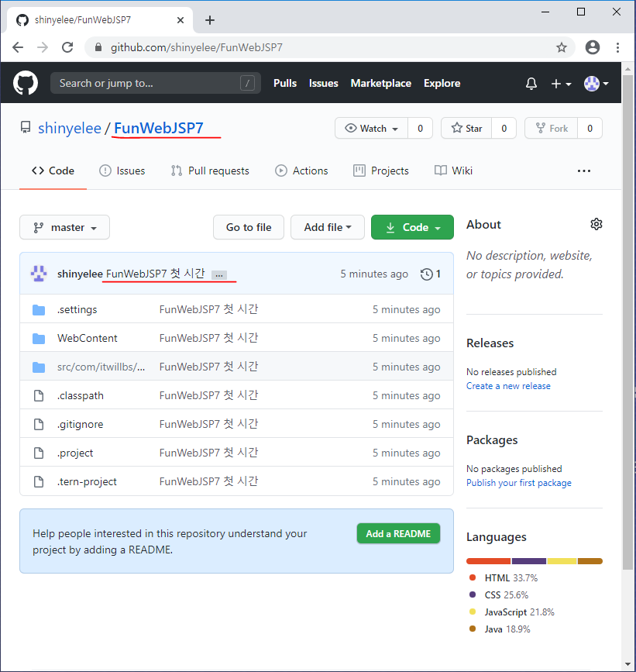Click Go to file

249,227
